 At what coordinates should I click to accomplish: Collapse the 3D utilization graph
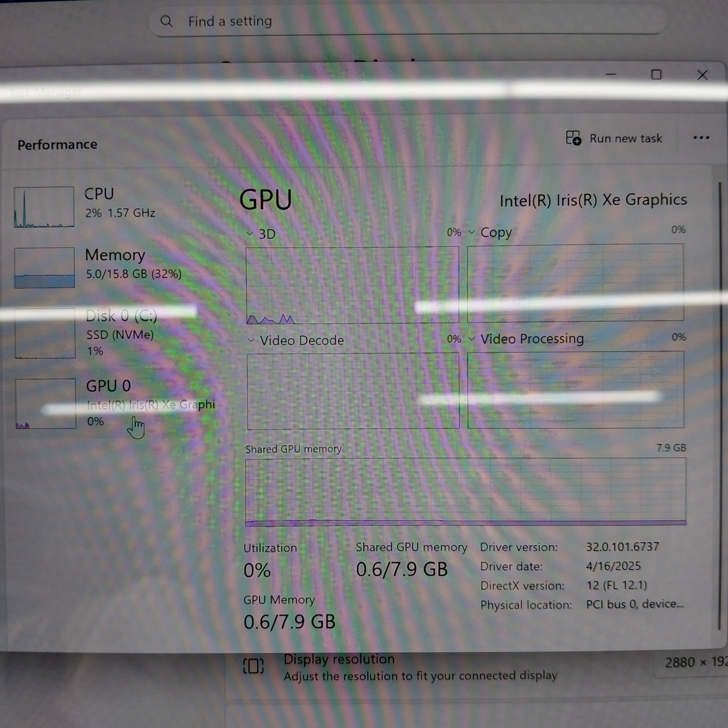[x=249, y=233]
